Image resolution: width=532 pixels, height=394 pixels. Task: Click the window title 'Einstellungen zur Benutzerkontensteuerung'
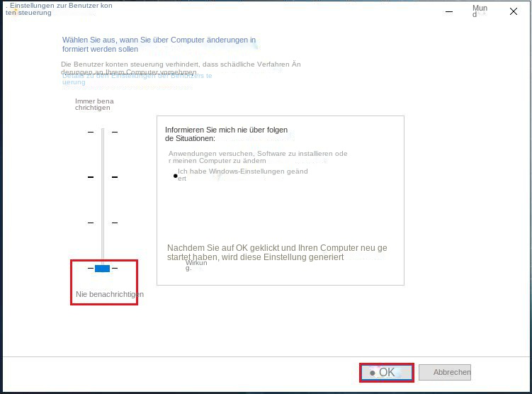click(x=59, y=9)
